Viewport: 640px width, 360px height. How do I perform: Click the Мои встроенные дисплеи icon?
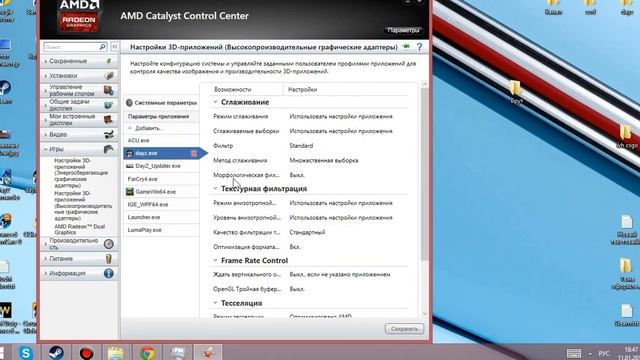tap(109, 120)
